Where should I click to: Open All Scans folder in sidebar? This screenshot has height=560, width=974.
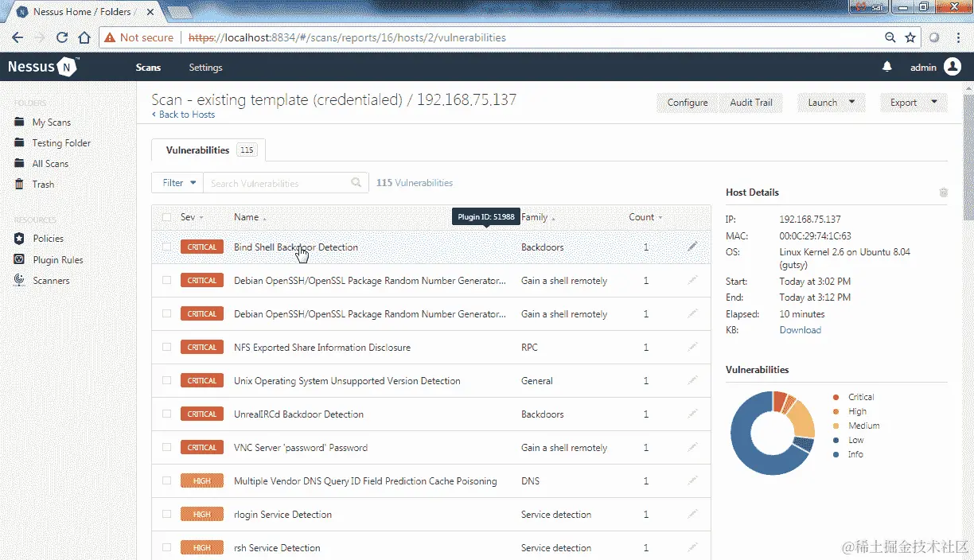50,164
